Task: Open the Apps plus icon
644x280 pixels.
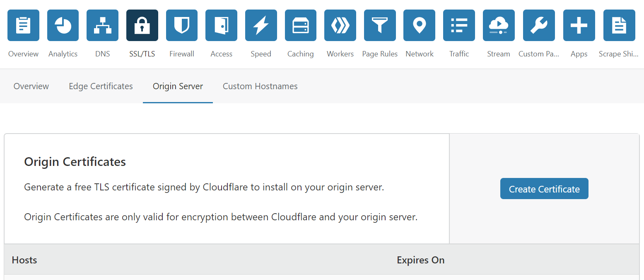Action: click(579, 25)
